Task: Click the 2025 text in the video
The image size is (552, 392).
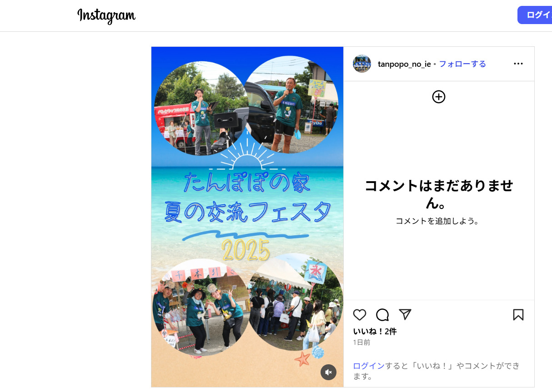Action: [x=246, y=250]
